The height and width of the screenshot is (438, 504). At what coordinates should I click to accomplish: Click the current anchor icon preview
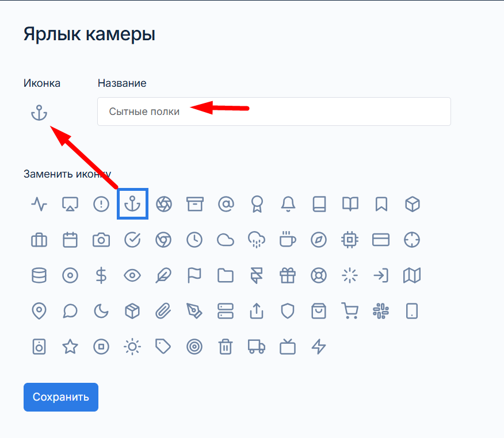click(39, 113)
